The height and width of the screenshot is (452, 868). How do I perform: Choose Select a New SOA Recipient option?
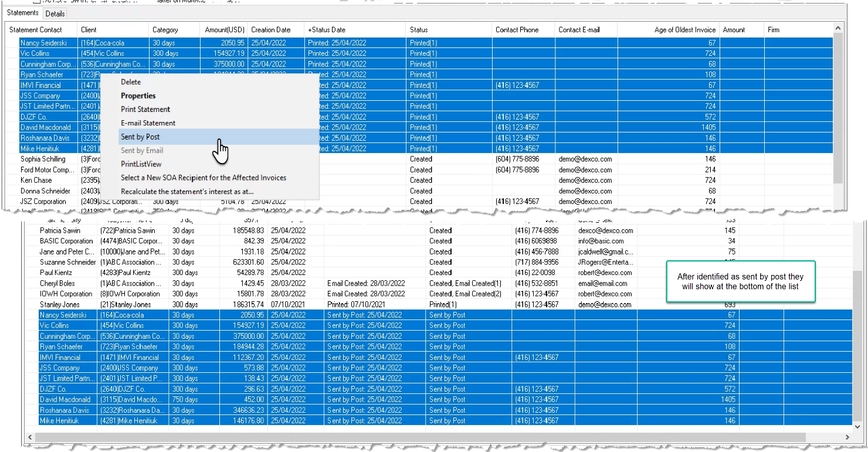click(204, 178)
